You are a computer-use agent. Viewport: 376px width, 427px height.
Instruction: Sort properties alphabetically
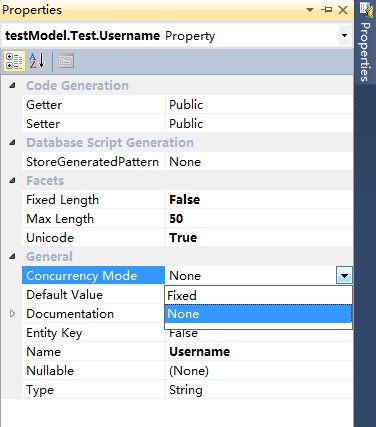pos(37,61)
